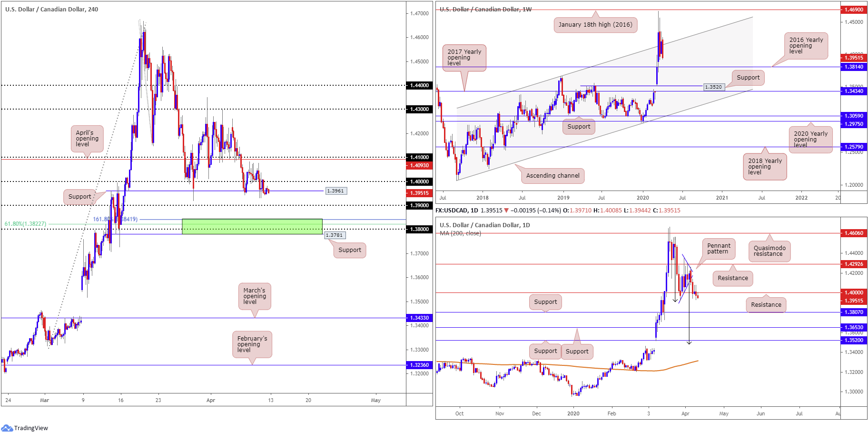Click the MA (200, close) indicator label
This screenshot has height=433, width=868.
(x=460, y=233)
